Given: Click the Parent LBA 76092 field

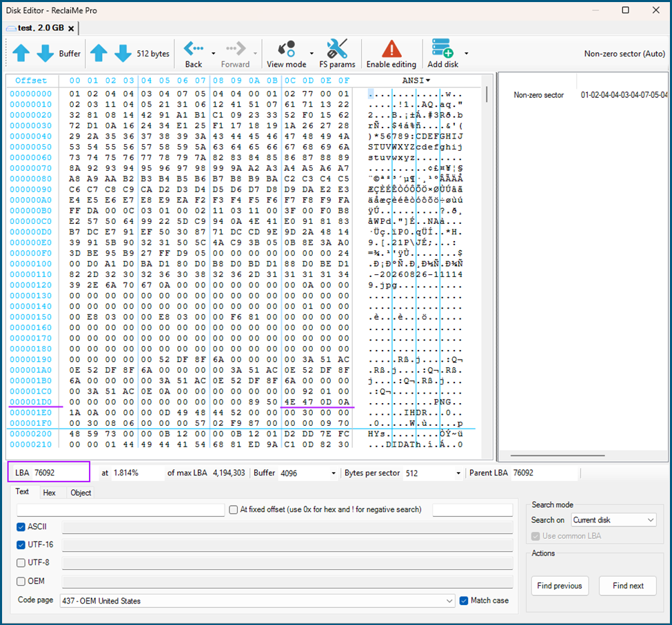Looking at the screenshot, I should point(545,473).
